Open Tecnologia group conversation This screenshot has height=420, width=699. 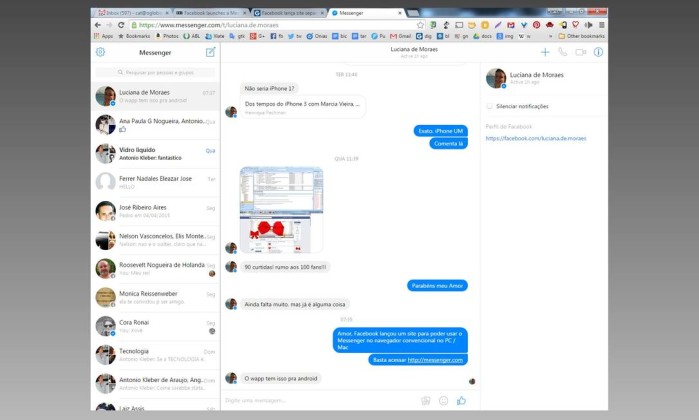coord(155,355)
